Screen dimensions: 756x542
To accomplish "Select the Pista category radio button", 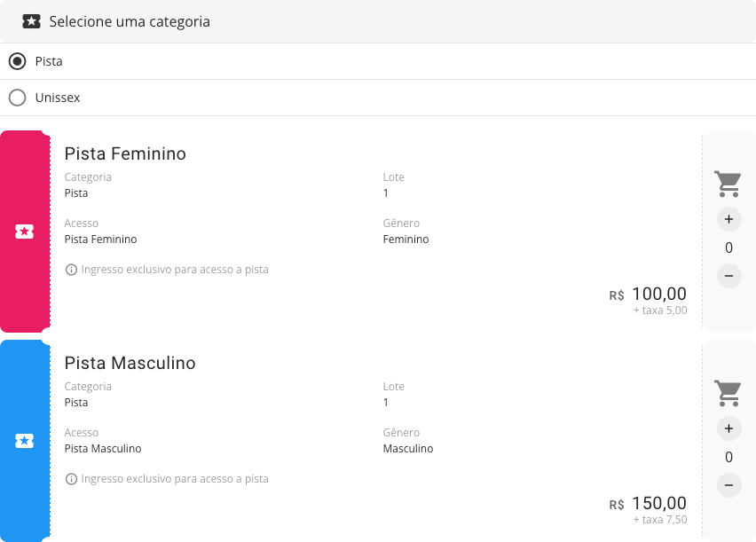I will [18, 61].
